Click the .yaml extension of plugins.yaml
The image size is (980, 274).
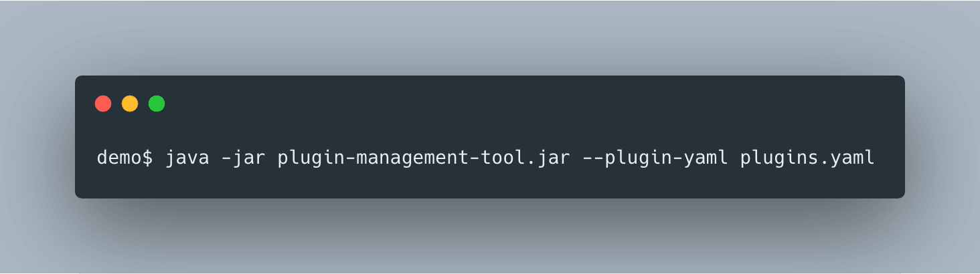click(x=847, y=159)
